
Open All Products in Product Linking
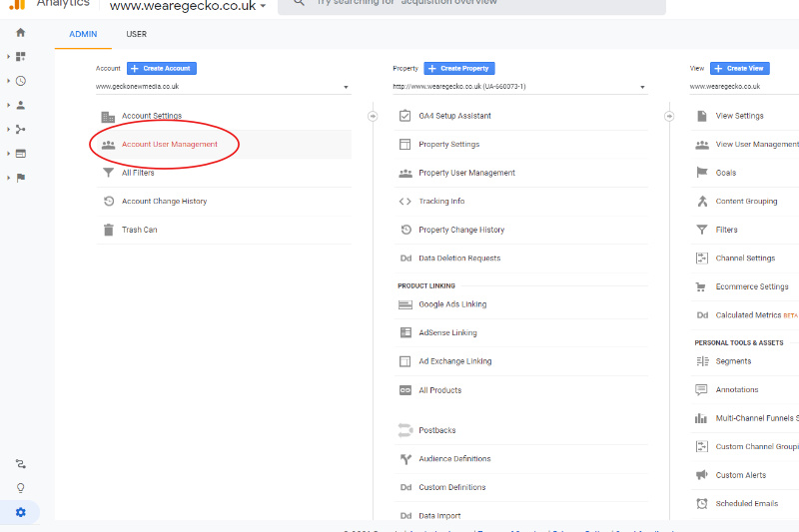tap(520, 390)
